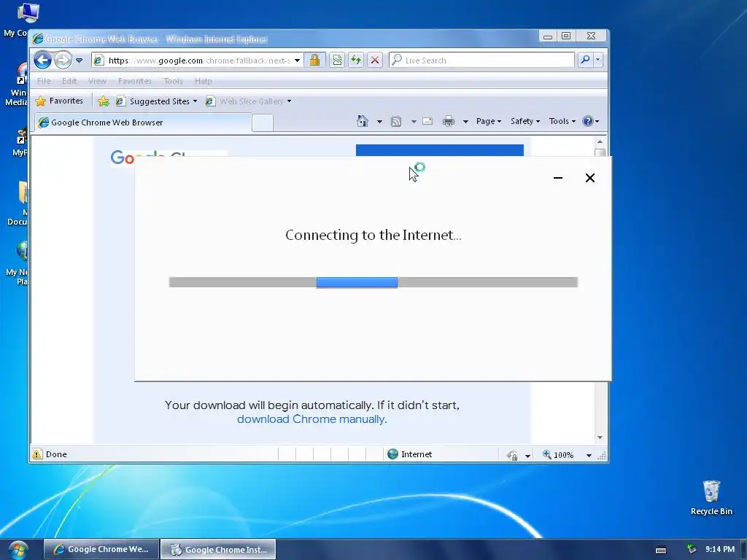
Task: Add to Favorites Bar star icon
Action: tap(104, 101)
